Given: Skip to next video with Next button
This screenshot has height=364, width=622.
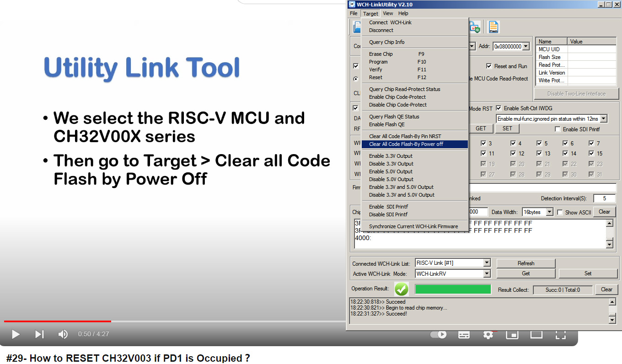Looking at the screenshot, I should [x=40, y=334].
